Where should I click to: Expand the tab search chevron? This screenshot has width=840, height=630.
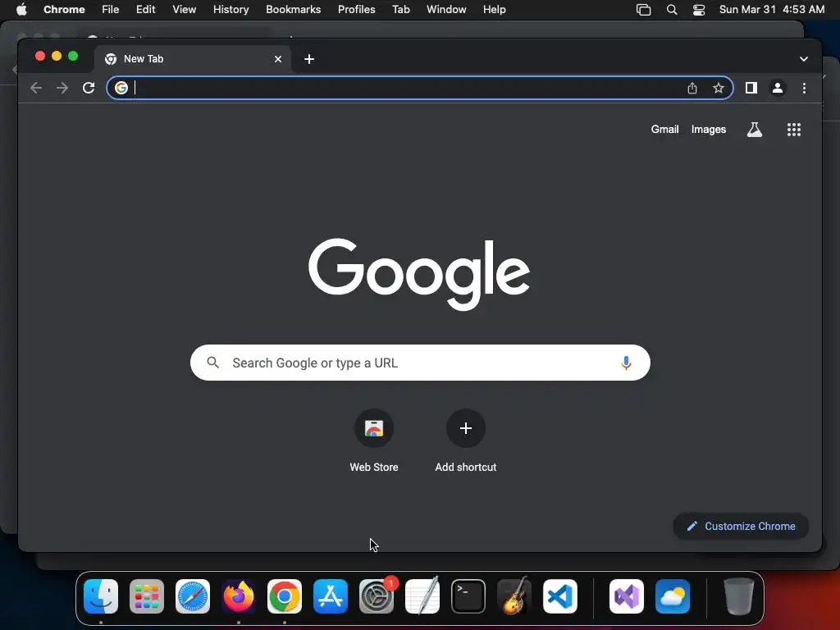804,59
